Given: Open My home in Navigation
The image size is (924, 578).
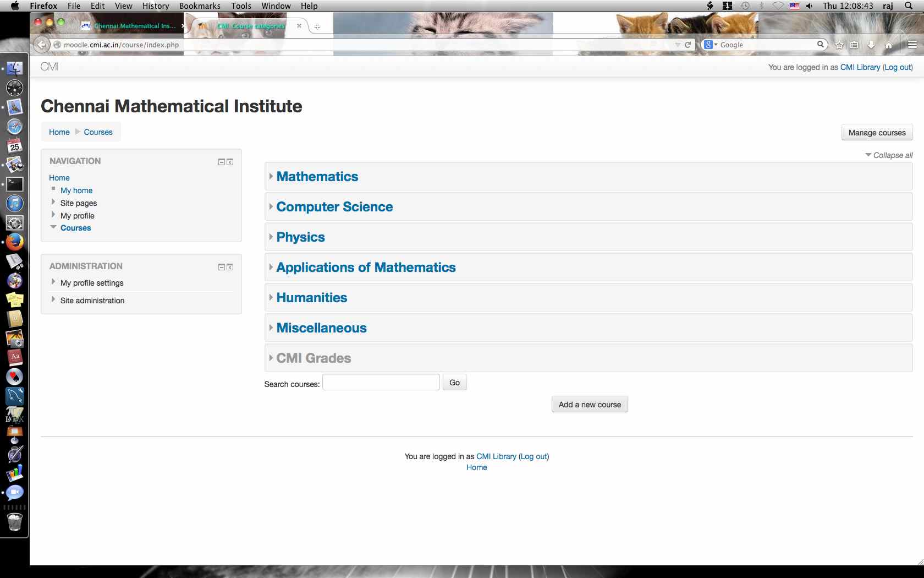Looking at the screenshot, I should click(x=76, y=190).
